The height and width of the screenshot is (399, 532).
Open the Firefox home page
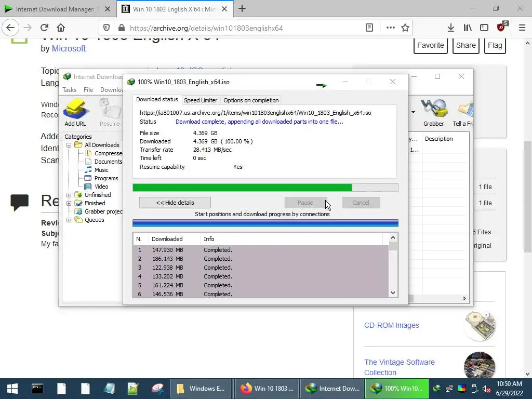pos(61,28)
